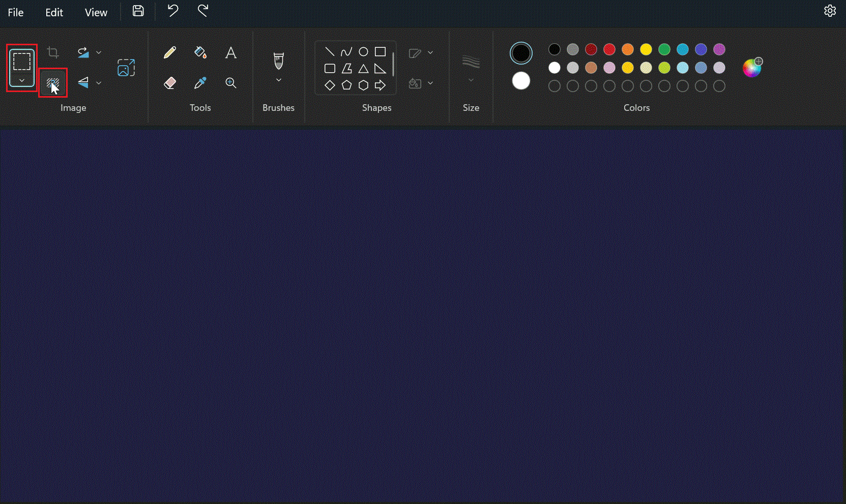Open the View menu
Image resolution: width=846 pixels, height=504 pixels.
96,12
